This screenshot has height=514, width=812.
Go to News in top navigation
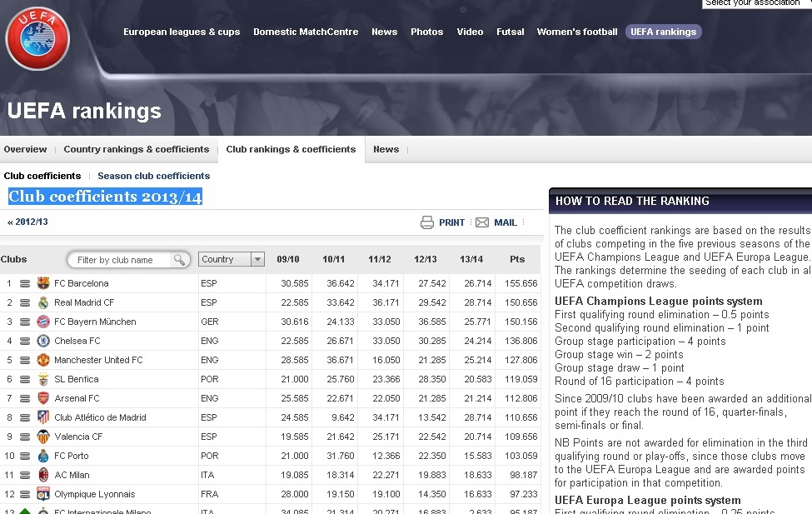(384, 32)
